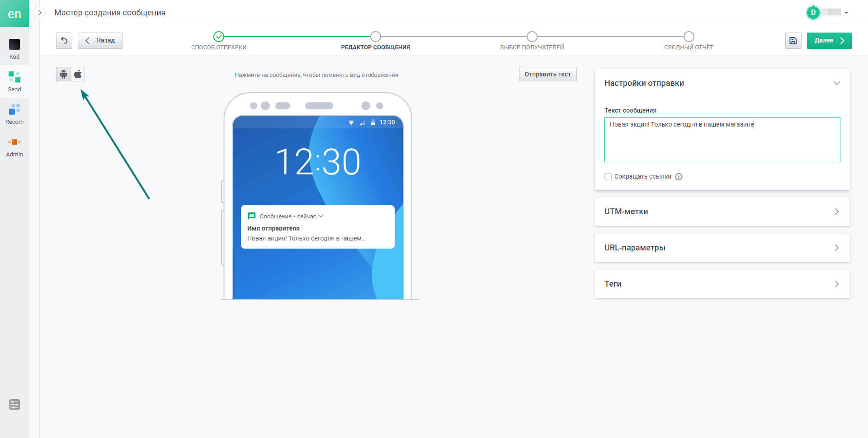
Task: Click into the Текст сообщения field
Action: [x=722, y=140]
